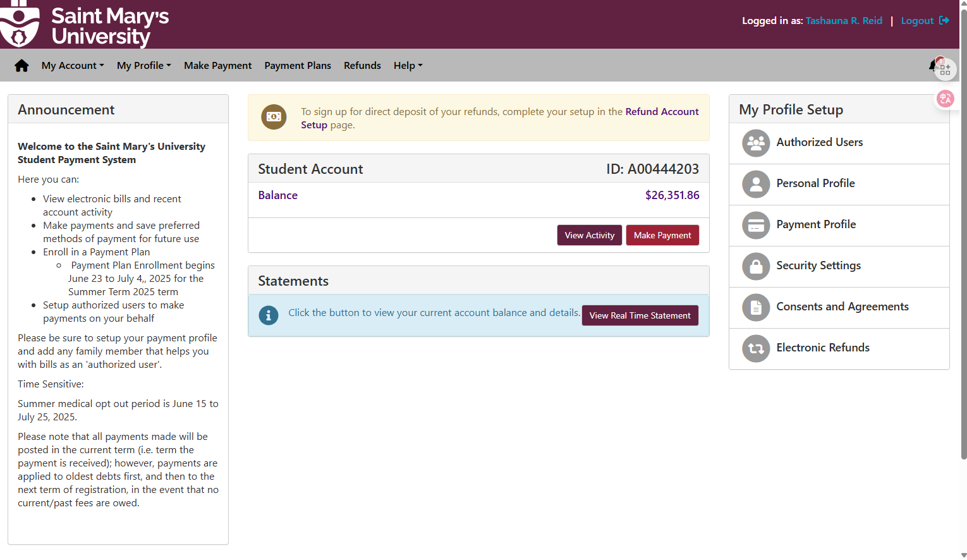
Task: Click the Consents and Agreements document icon
Action: (756, 307)
